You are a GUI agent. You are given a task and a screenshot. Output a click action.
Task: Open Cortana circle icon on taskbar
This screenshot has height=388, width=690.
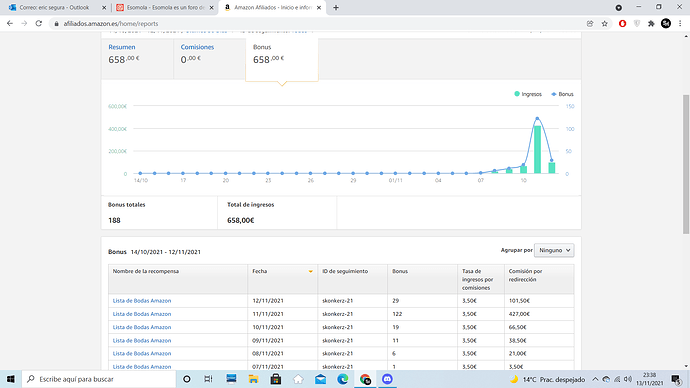tap(187, 379)
